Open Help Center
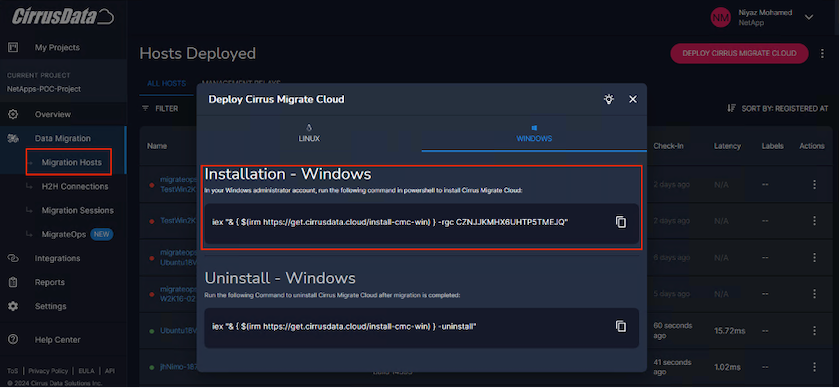Screen dimensions: 840x388 [x=58, y=340]
